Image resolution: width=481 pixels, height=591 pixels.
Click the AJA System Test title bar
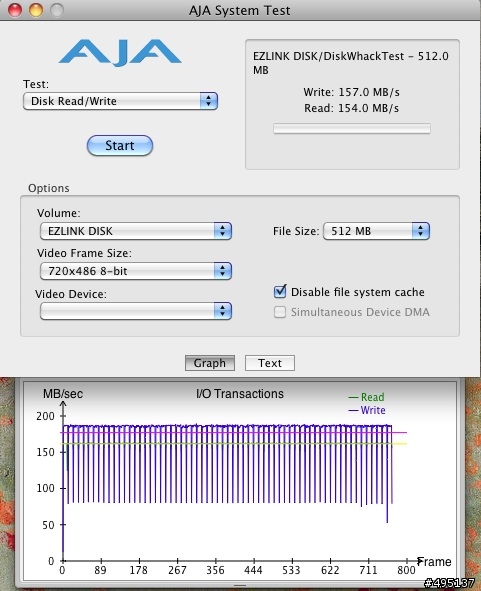(240, 10)
